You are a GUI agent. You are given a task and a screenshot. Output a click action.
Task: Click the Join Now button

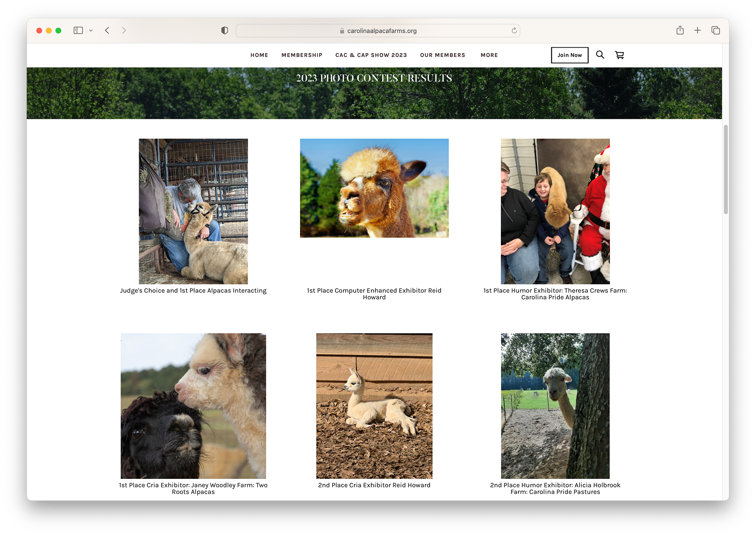click(569, 55)
